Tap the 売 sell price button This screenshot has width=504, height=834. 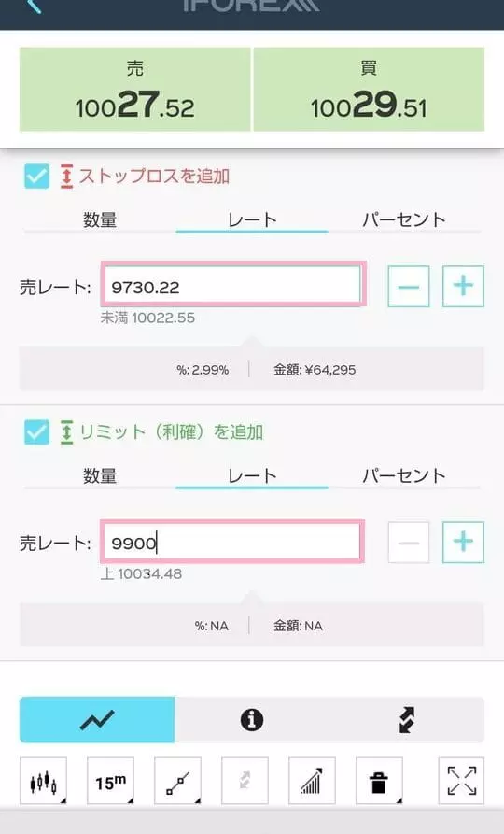tap(135, 89)
